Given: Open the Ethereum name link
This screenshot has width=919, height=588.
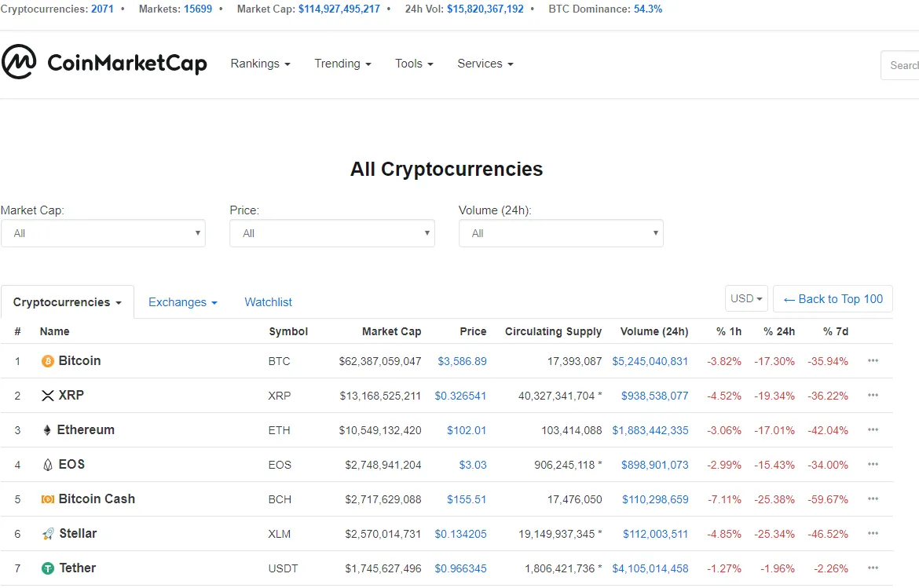Looking at the screenshot, I should coord(86,430).
